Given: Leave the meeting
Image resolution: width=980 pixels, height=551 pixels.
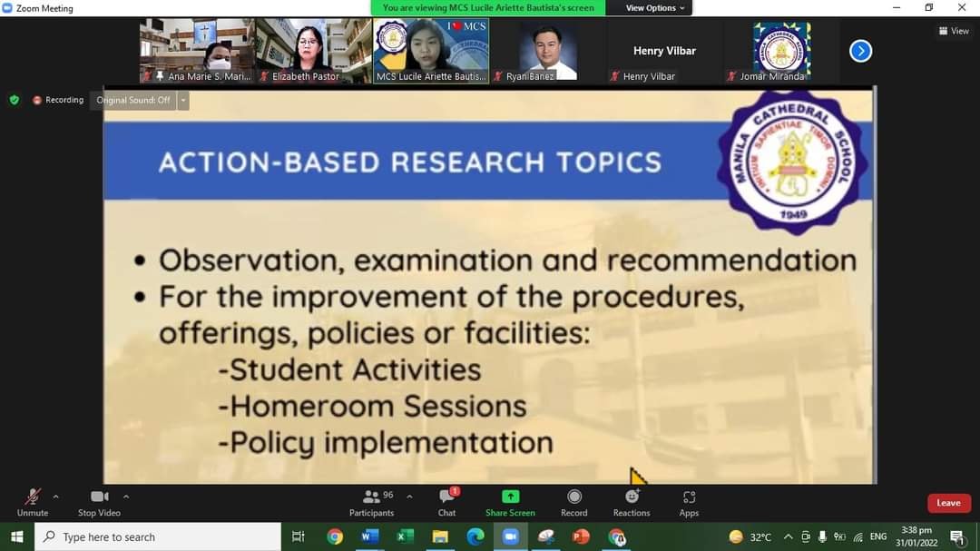Looking at the screenshot, I should (948, 503).
